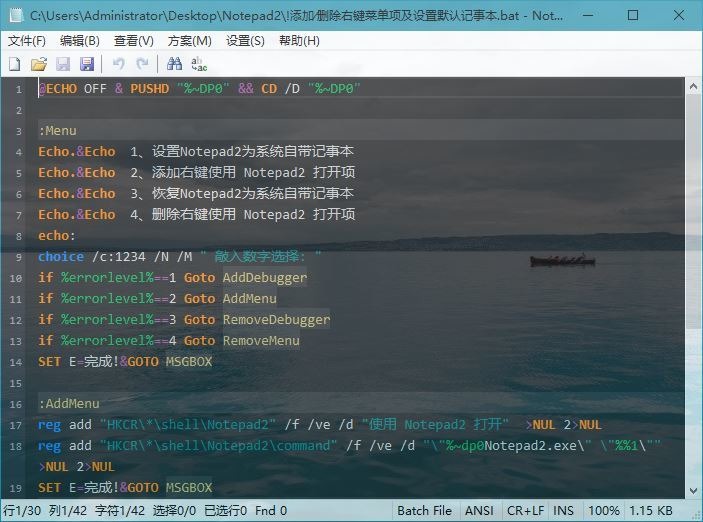
Task: Open a file with the folder icon
Action: (39, 64)
